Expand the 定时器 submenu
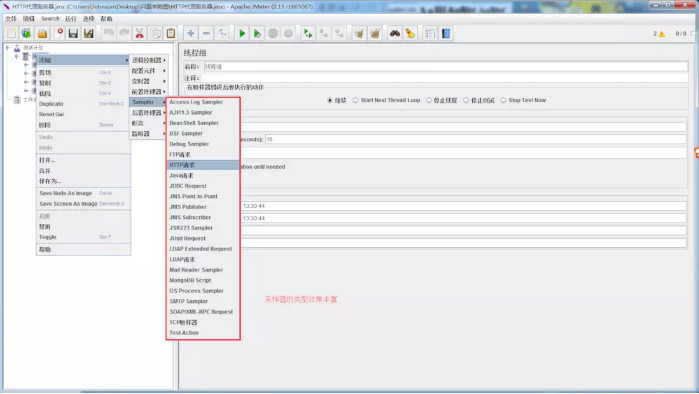 tap(148, 81)
